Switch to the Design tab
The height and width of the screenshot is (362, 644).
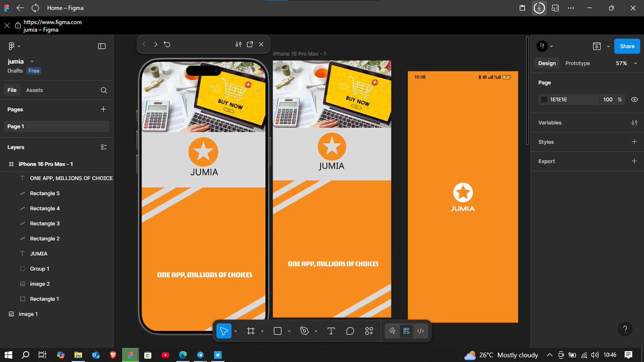point(547,63)
